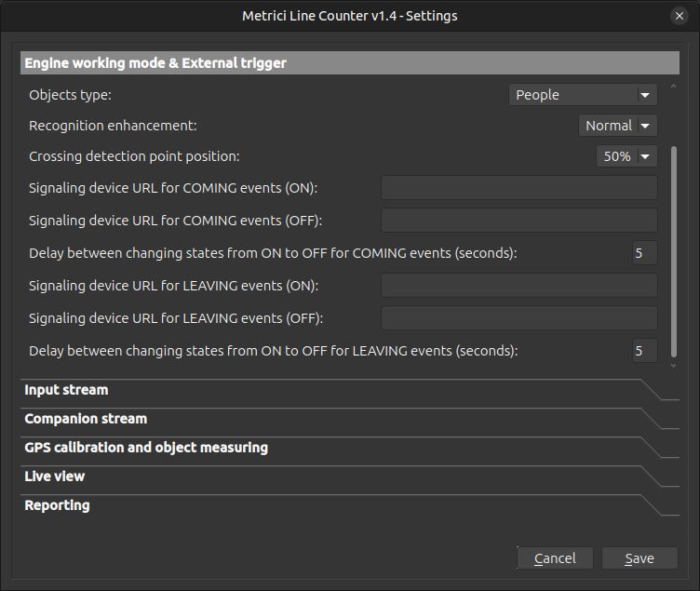Click the LEAVING events delay seconds field
Screen dimensions: 700x591
[645, 350]
